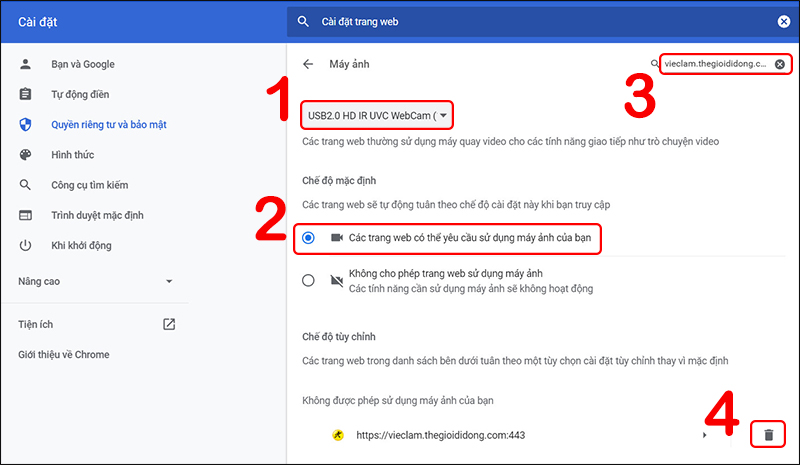Click the 'Chế độ tùy chỉnh' heading

(339, 337)
